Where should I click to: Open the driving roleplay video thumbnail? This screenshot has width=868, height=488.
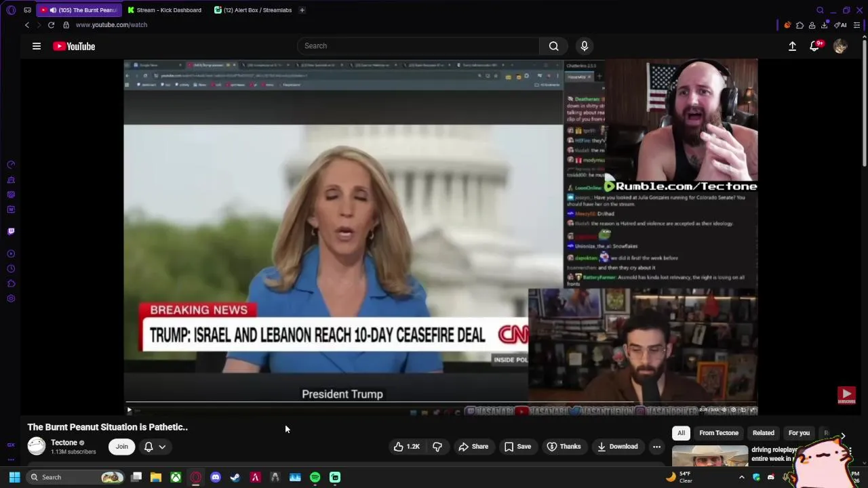click(x=710, y=454)
